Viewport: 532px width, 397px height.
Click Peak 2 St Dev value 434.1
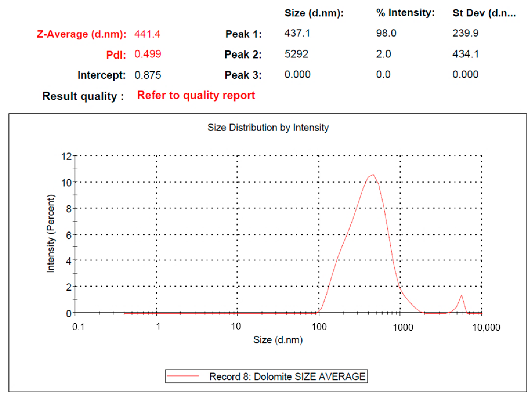465,54
